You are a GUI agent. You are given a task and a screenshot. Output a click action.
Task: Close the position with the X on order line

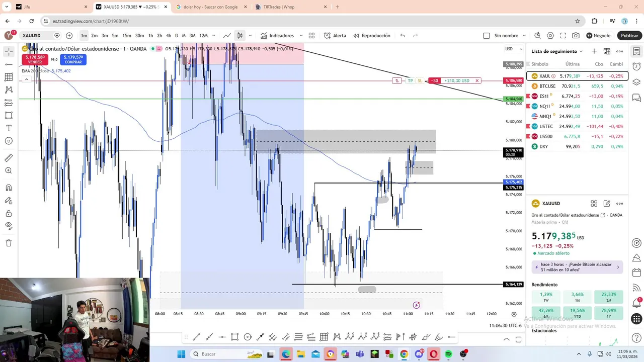click(x=477, y=80)
